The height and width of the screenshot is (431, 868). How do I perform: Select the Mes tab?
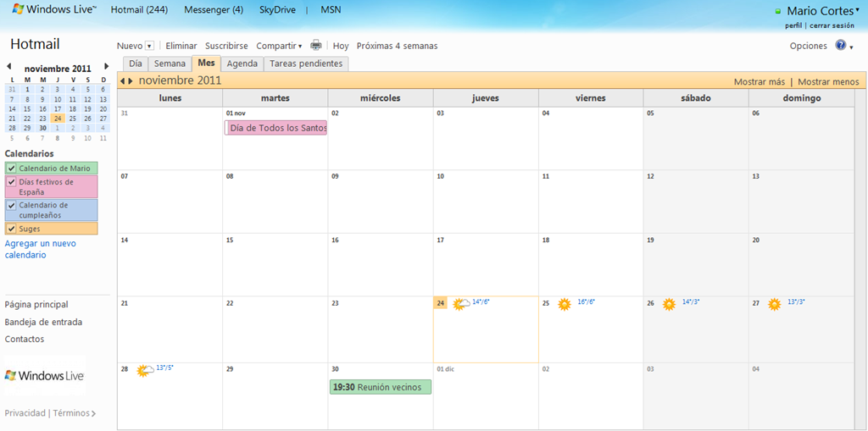[207, 63]
